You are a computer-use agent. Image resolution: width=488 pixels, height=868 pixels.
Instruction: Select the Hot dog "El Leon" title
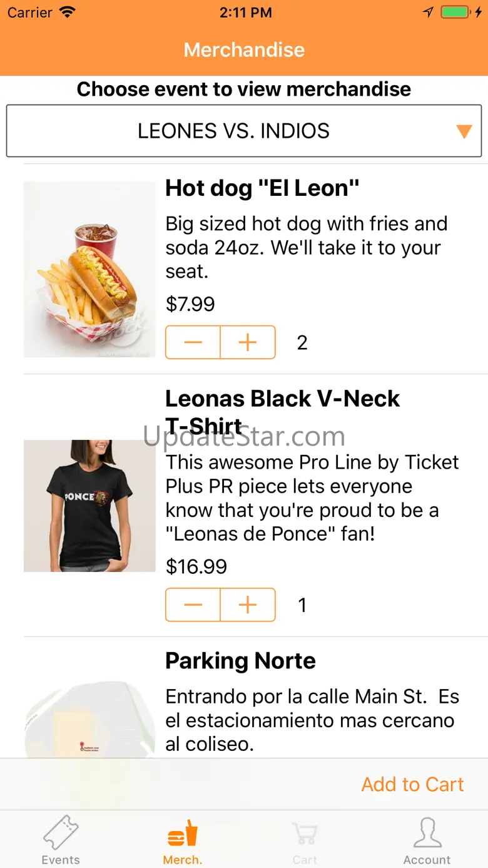click(262, 188)
